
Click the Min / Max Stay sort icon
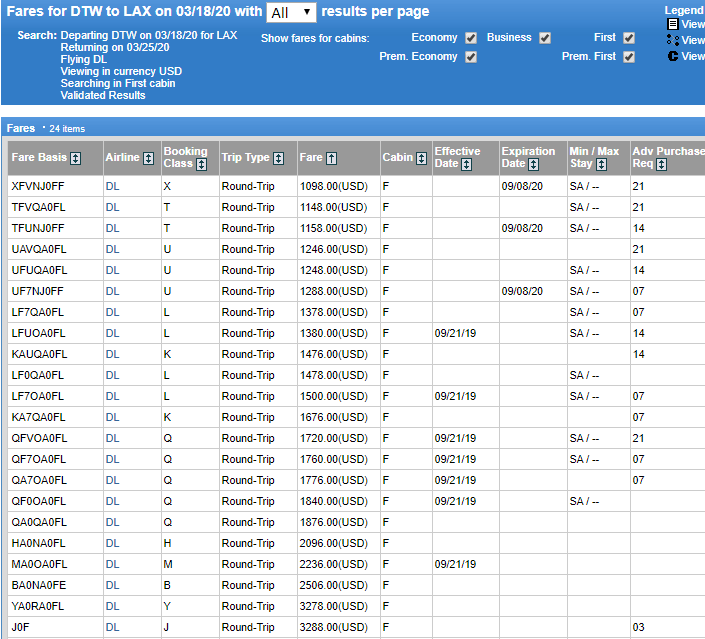(601, 165)
